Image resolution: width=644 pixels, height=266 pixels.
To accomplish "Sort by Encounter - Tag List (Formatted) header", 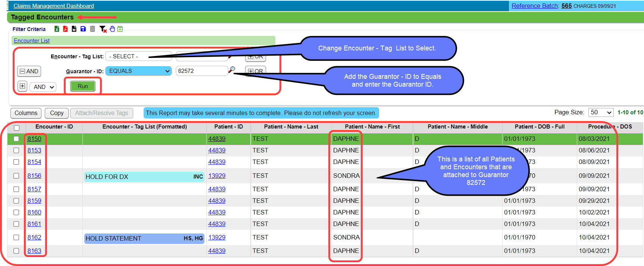I will tap(145, 127).
